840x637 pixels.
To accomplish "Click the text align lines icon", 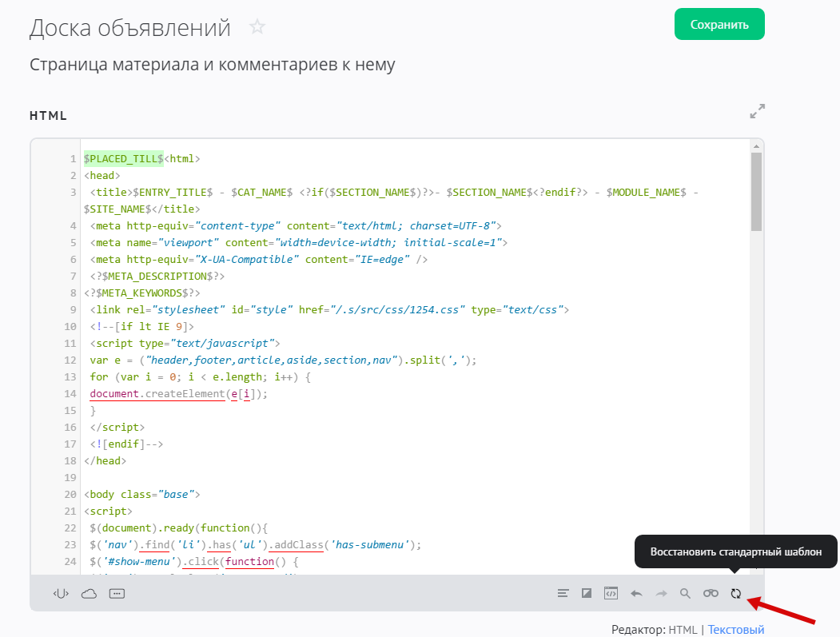I will [x=563, y=593].
